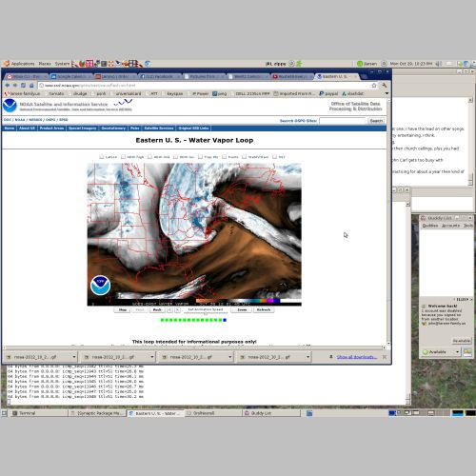Click the volume speaker icon in top panel
Screen dimensions: 476x476
click(x=439, y=64)
